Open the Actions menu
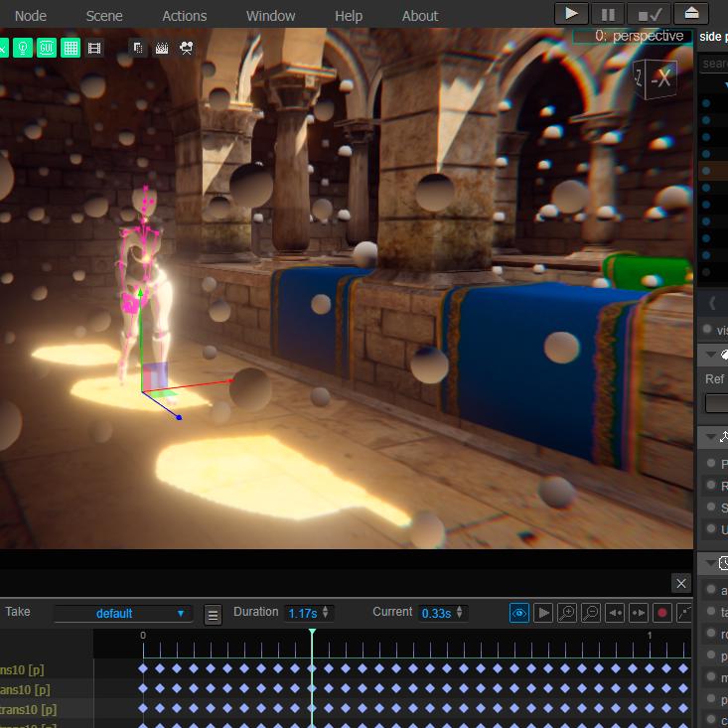 (184, 16)
